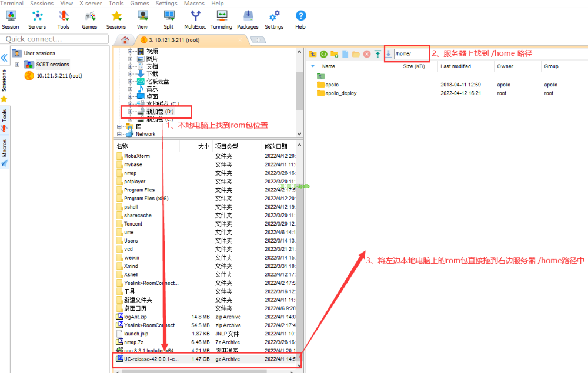
Task: Open the Packages toolbar icon
Action: point(248,19)
